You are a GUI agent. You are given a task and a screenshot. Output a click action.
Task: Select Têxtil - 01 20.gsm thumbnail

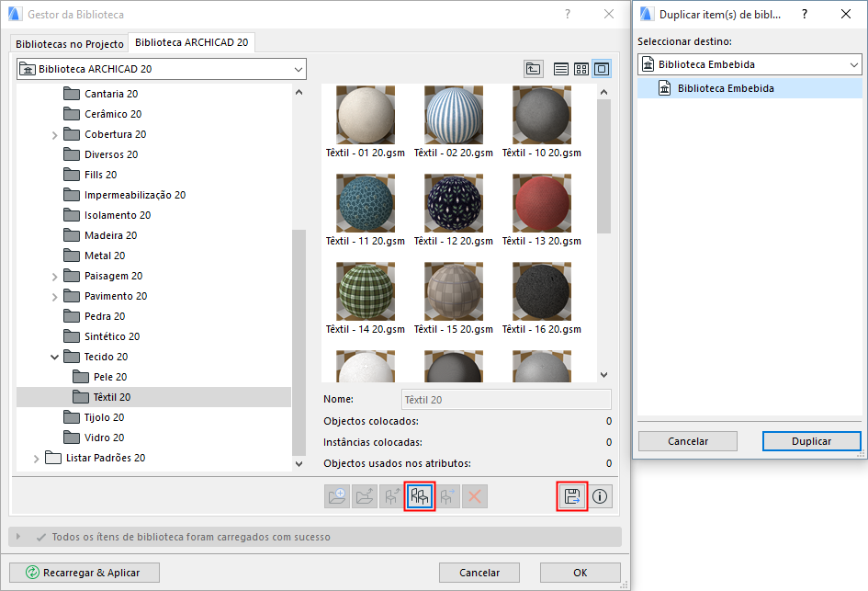(x=366, y=115)
